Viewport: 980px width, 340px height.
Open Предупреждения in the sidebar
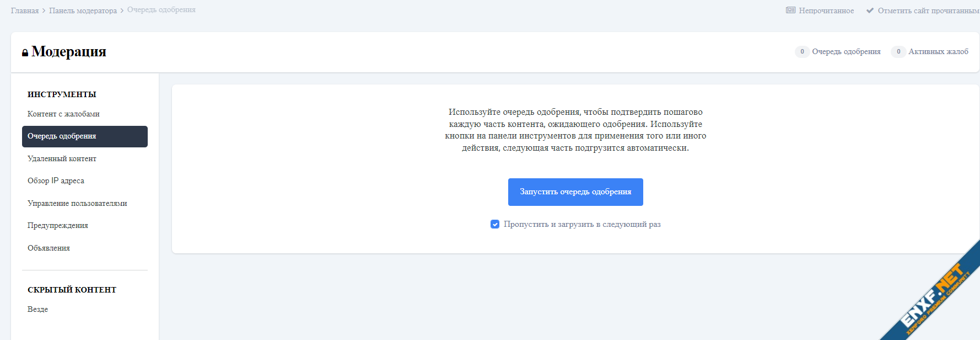[58, 225]
